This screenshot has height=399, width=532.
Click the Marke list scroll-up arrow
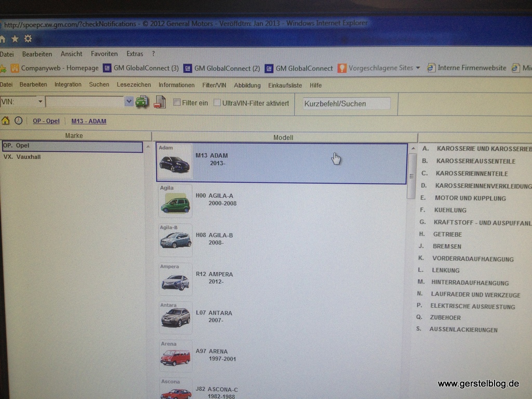click(x=148, y=147)
